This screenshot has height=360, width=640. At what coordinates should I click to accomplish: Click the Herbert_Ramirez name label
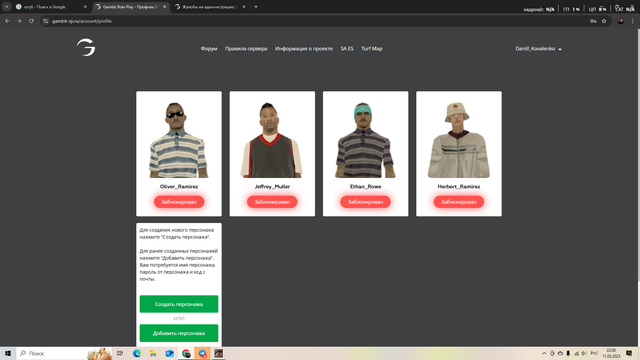tap(459, 187)
